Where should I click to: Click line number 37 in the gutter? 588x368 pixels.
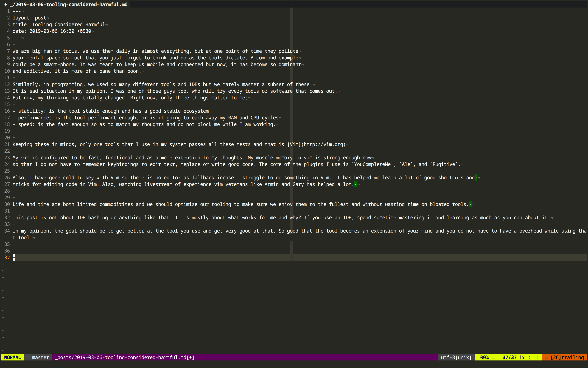[x=7, y=257]
